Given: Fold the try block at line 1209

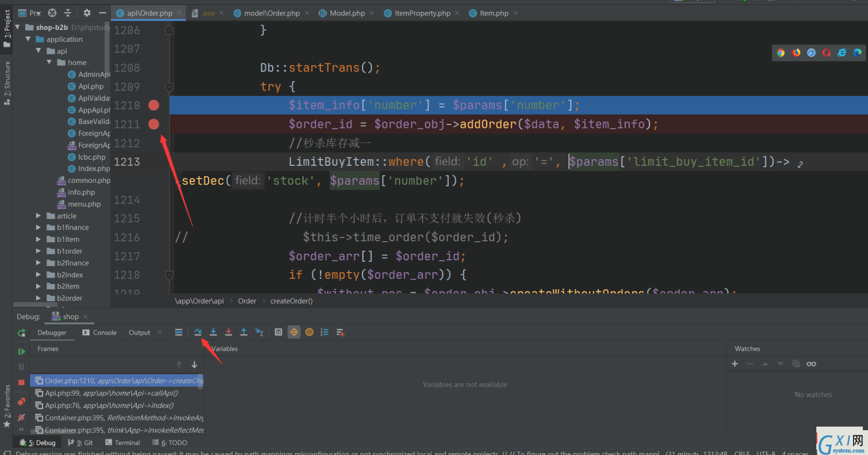Looking at the screenshot, I should 169,87.
